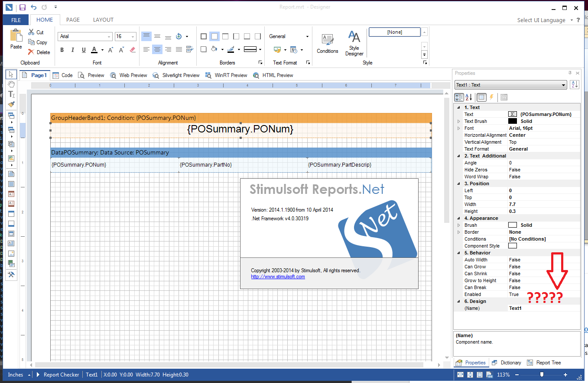588x383 pixels.
Task: Open the FILE menu
Action: [x=16, y=20]
